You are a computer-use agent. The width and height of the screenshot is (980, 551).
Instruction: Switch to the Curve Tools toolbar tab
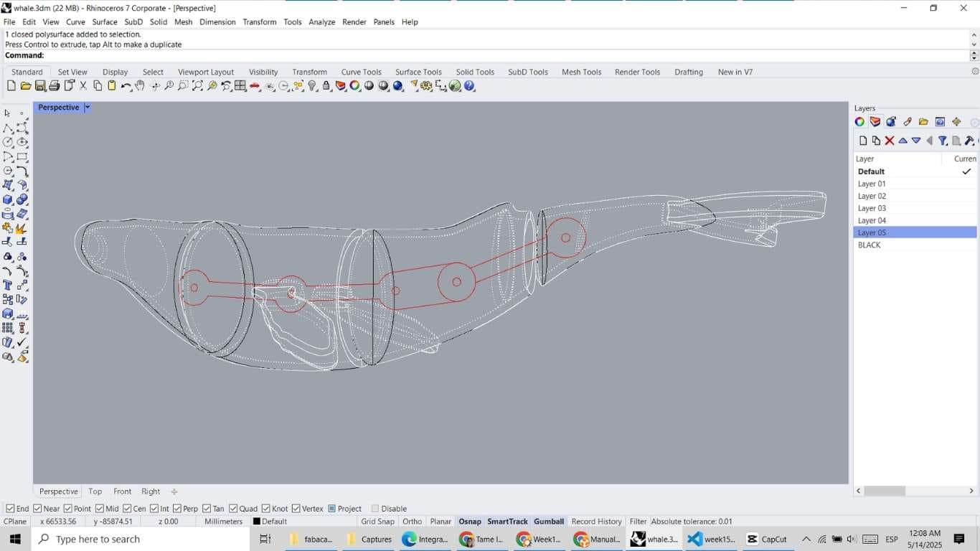(361, 72)
